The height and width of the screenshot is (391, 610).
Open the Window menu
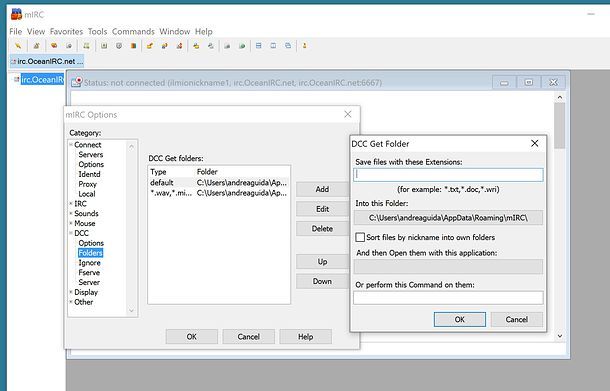[175, 32]
